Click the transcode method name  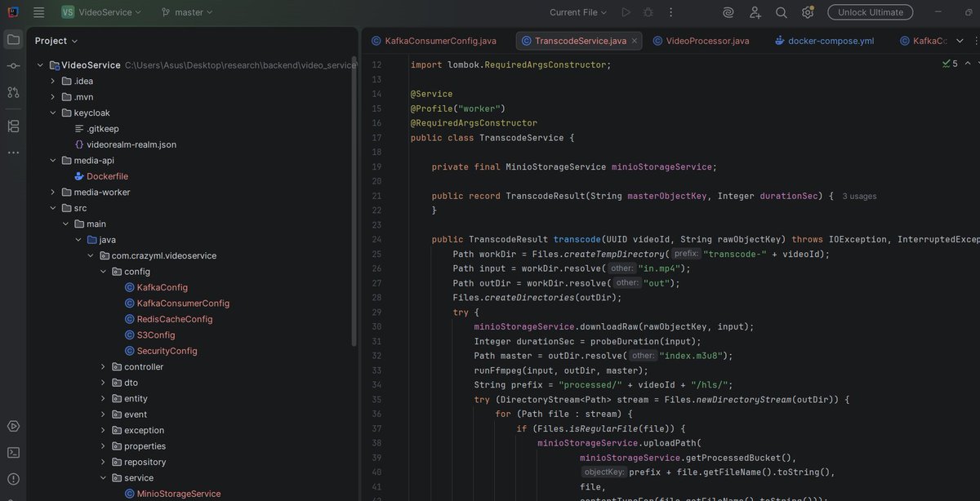(577, 239)
